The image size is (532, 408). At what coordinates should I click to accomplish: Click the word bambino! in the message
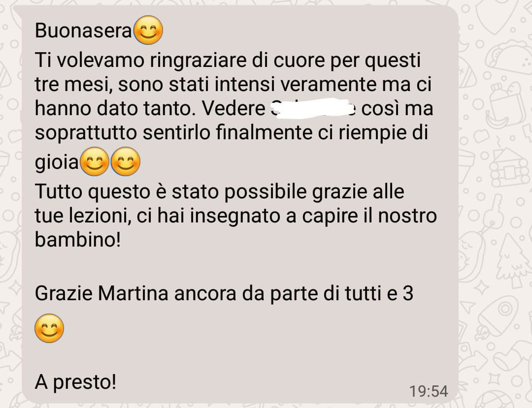(78, 240)
